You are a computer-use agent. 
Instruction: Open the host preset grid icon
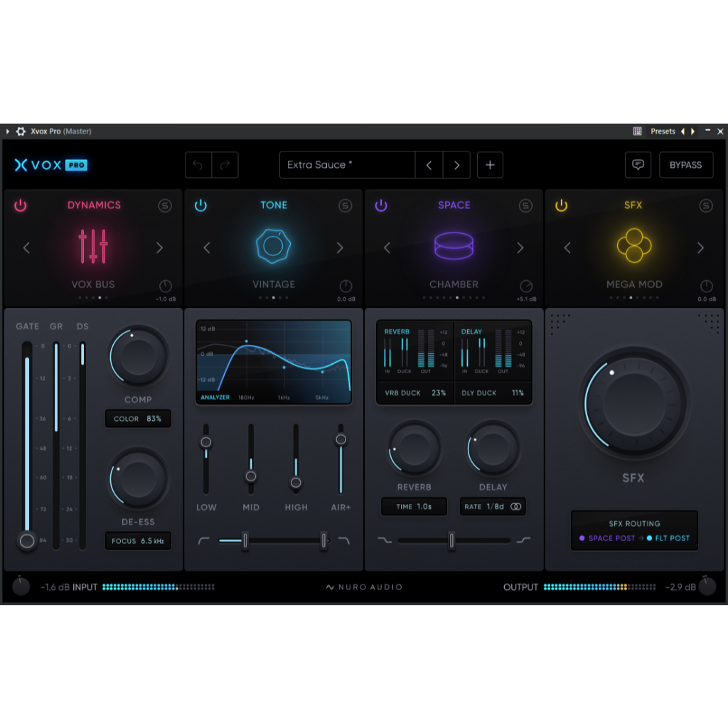click(638, 132)
